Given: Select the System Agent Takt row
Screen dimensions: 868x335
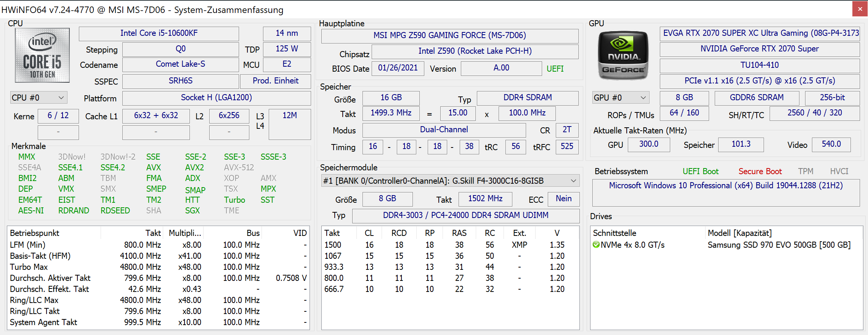Looking at the screenshot, I should [x=158, y=322].
